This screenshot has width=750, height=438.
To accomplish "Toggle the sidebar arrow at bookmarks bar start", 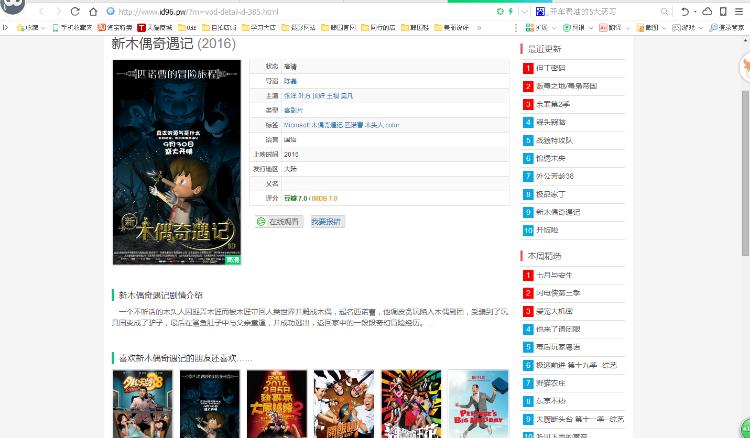I will coord(6,28).
